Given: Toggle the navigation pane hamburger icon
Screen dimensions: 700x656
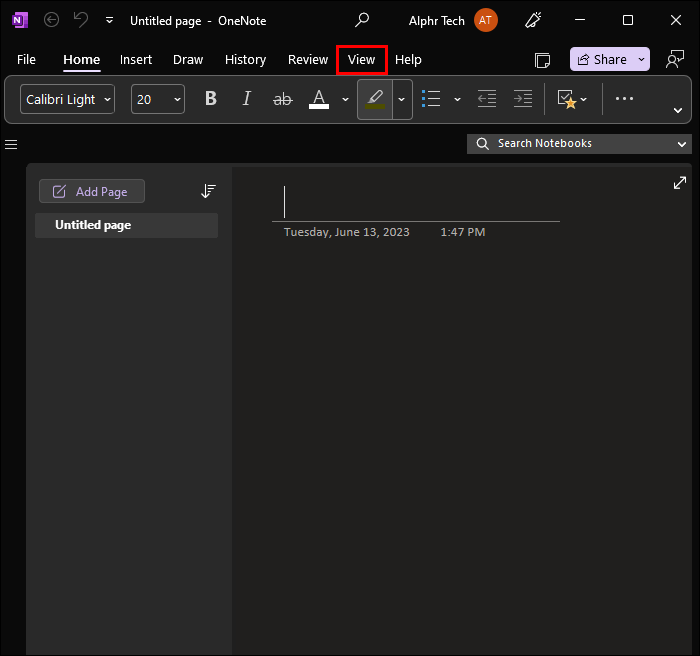Looking at the screenshot, I should click(x=12, y=144).
